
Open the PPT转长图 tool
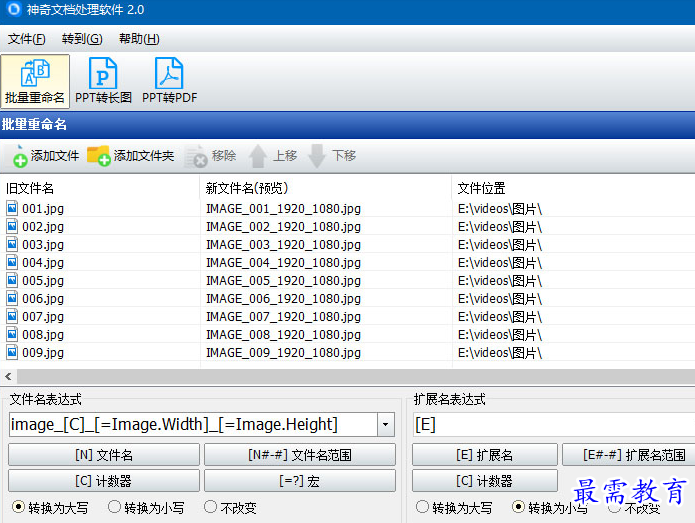tap(103, 82)
